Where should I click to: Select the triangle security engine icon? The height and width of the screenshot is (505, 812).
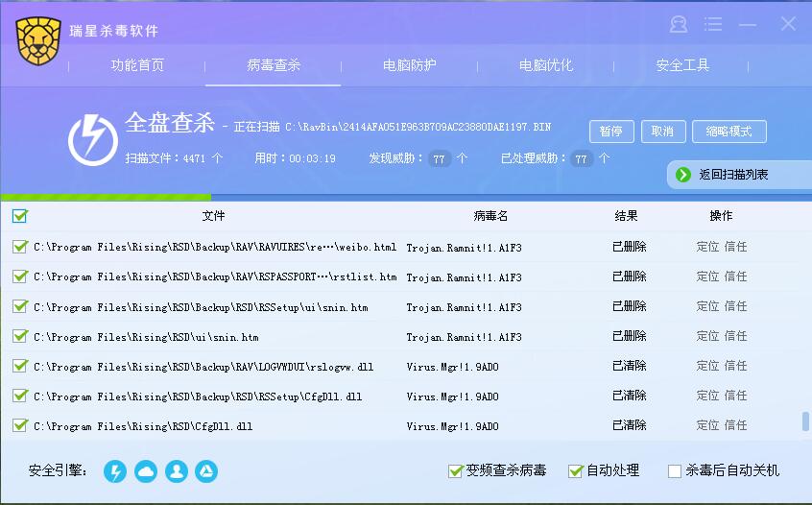[x=206, y=471]
